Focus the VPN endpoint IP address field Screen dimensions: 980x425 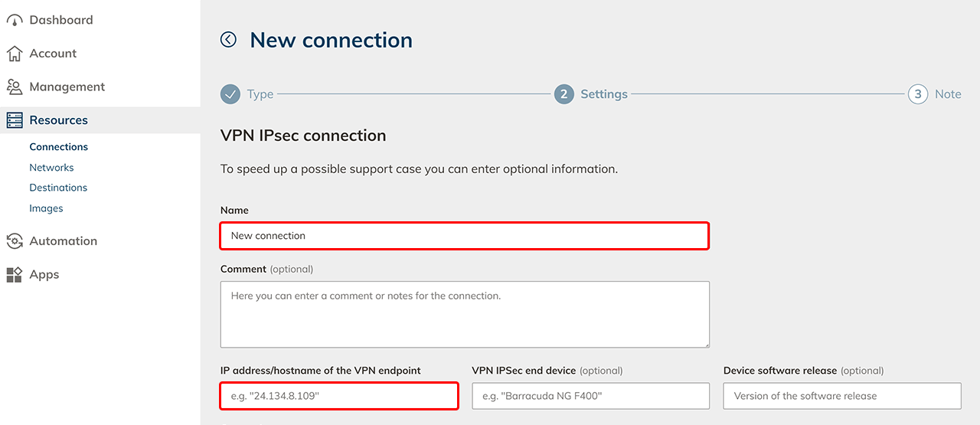[x=339, y=397]
